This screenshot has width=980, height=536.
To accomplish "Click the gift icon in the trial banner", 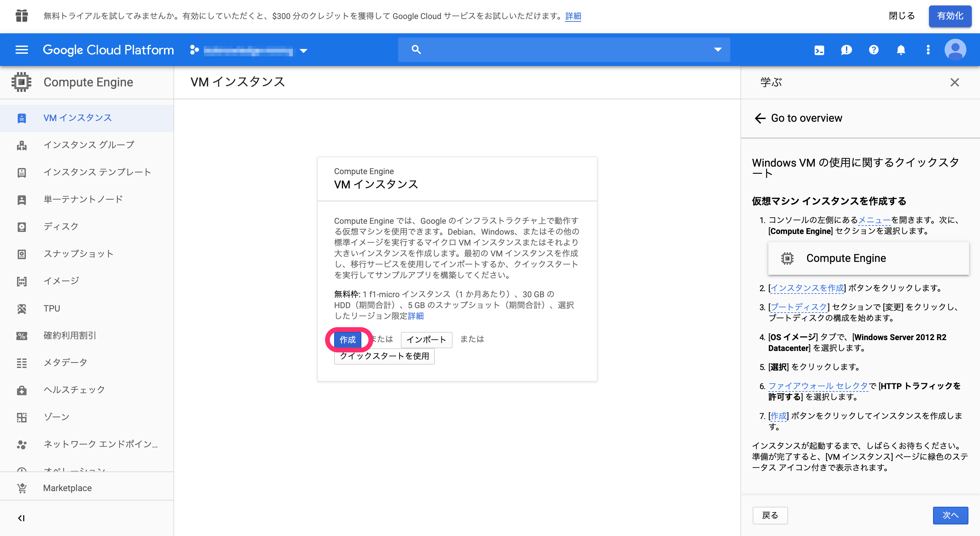I will (x=22, y=16).
